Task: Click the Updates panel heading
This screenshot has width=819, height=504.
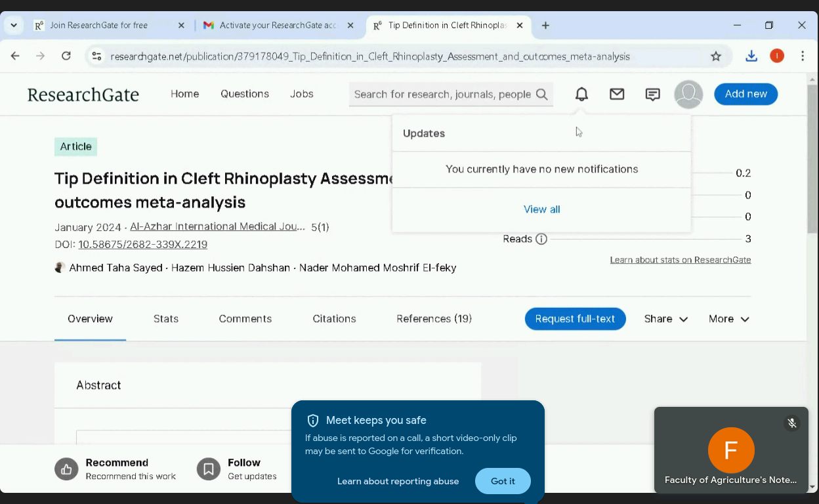Action: (424, 133)
